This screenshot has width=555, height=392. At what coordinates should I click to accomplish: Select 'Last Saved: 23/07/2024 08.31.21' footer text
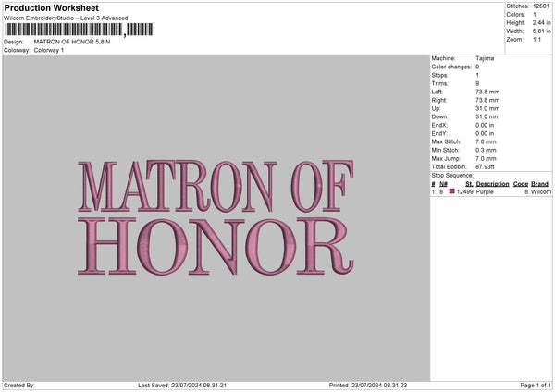(x=182, y=386)
